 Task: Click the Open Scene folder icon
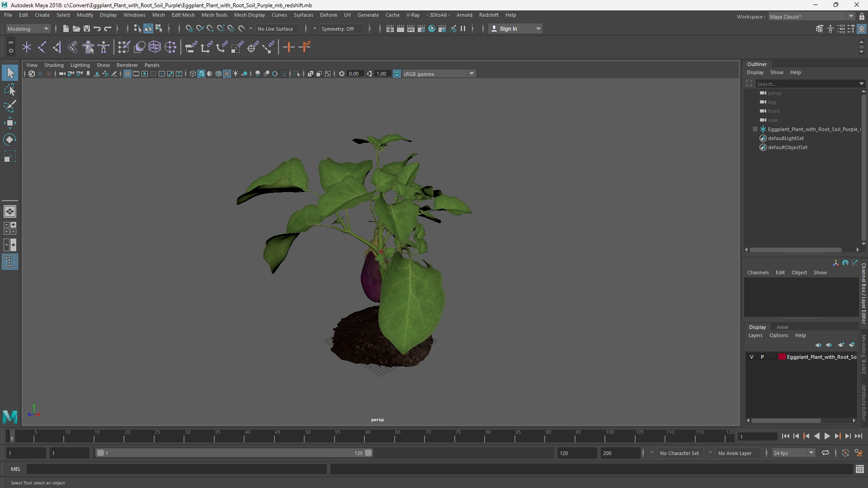coord(76,28)
